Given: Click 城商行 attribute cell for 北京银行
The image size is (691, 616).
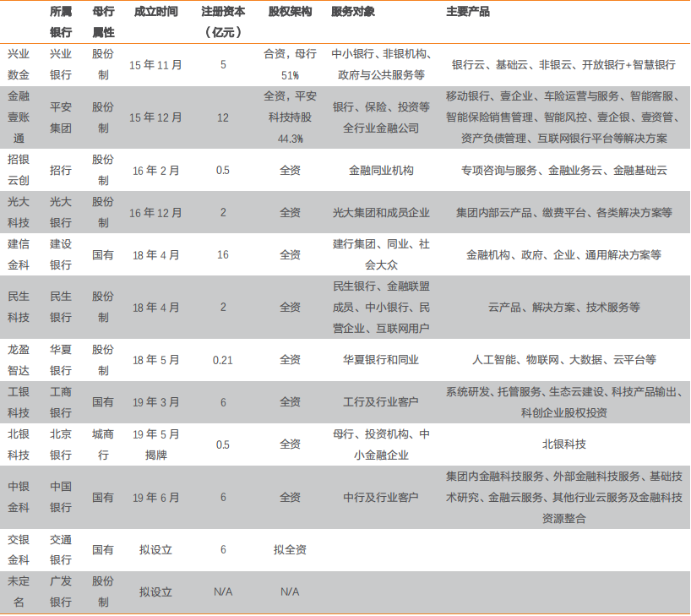Looking at the screenshot, I should pyautogui.click(x=103, y=444).
